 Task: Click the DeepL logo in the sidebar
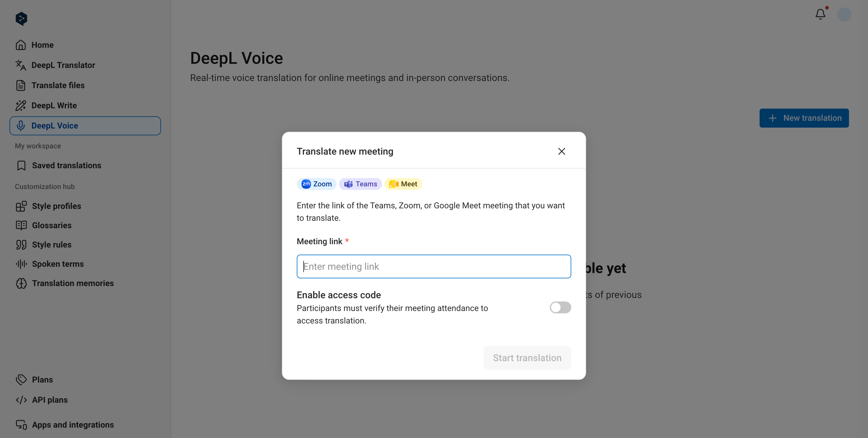pos(21,19)
